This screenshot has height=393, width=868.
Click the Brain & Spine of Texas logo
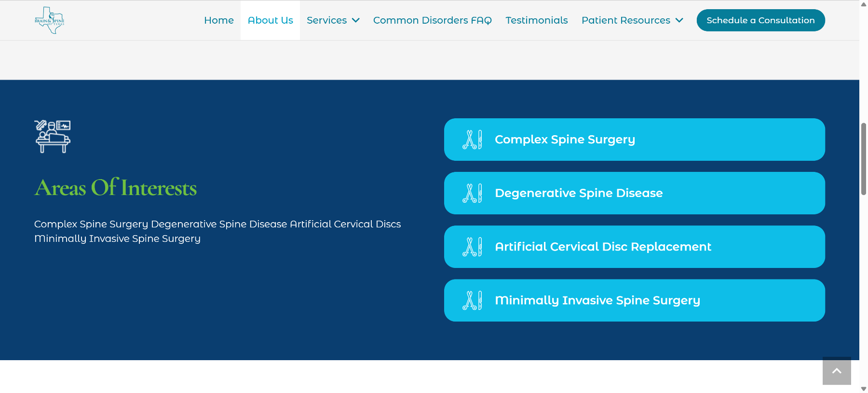point(49,20)
